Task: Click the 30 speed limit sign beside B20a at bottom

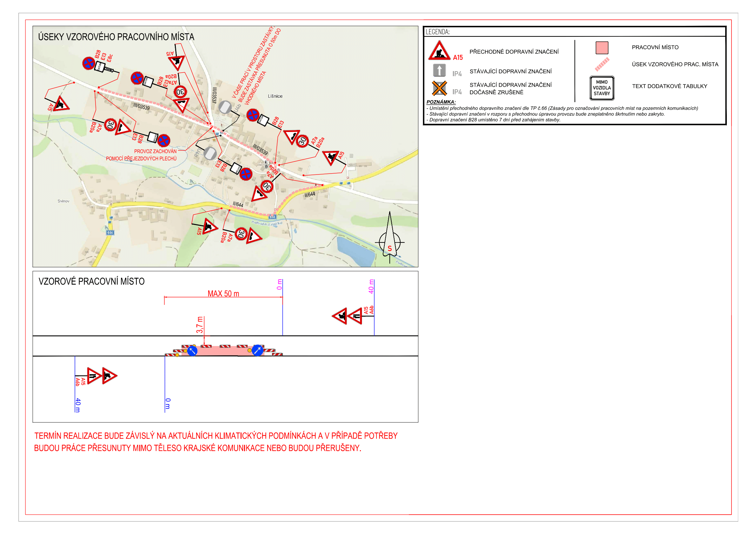Action: click(241, 234)
